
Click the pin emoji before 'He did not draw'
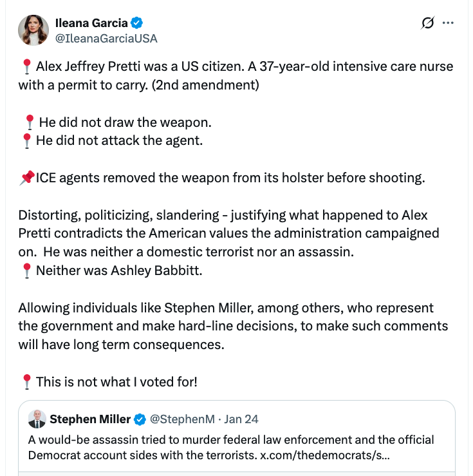tap(30, 122)
